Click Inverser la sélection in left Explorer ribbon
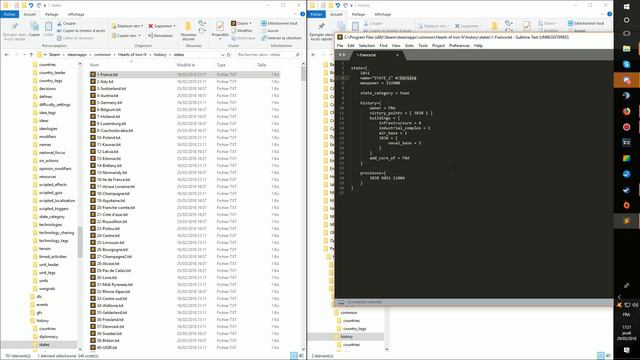 tap(281, 38)
